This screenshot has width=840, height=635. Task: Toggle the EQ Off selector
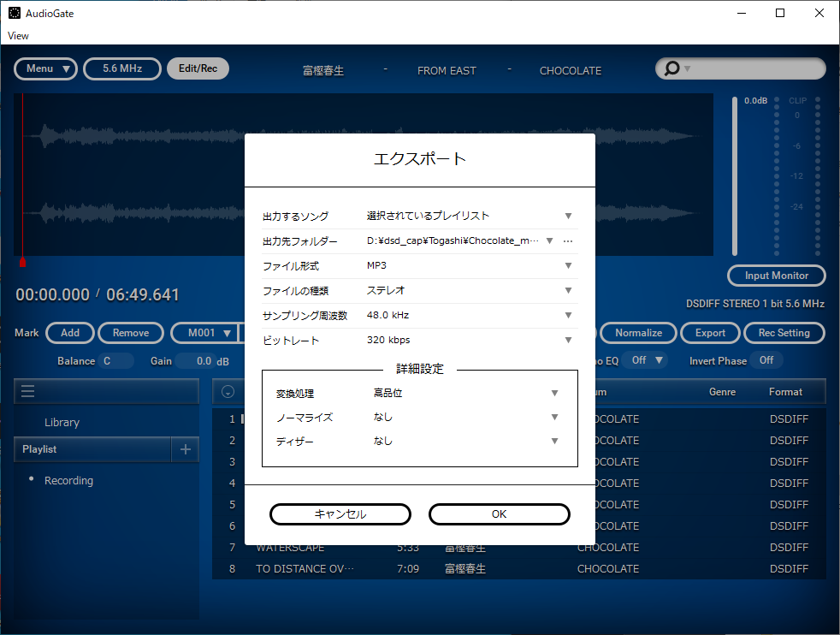(647, 360)
